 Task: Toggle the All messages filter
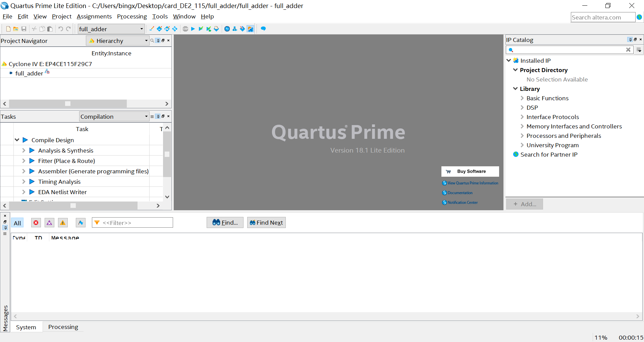17,223
